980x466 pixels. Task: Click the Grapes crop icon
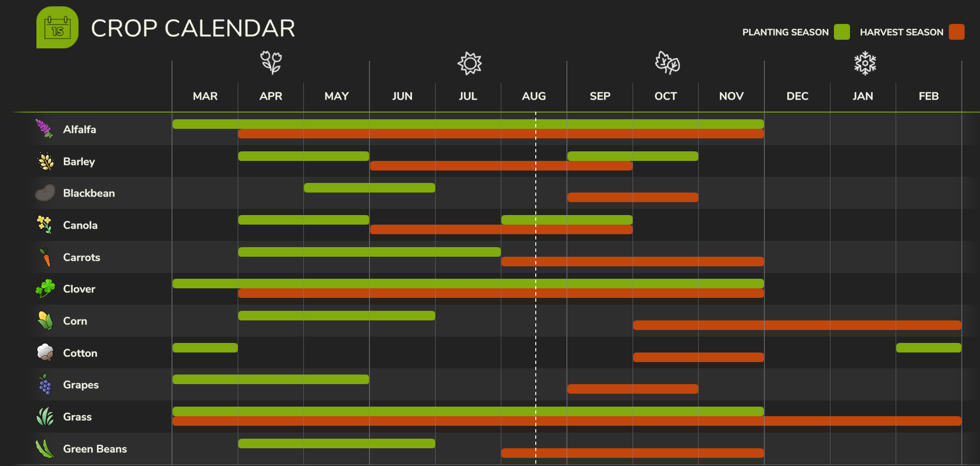pos(45,384)
